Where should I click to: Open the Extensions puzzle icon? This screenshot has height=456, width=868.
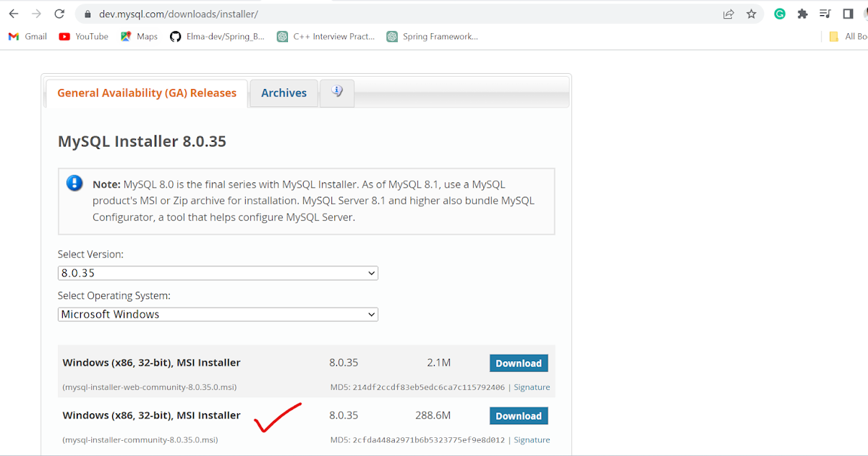(802, 14)
